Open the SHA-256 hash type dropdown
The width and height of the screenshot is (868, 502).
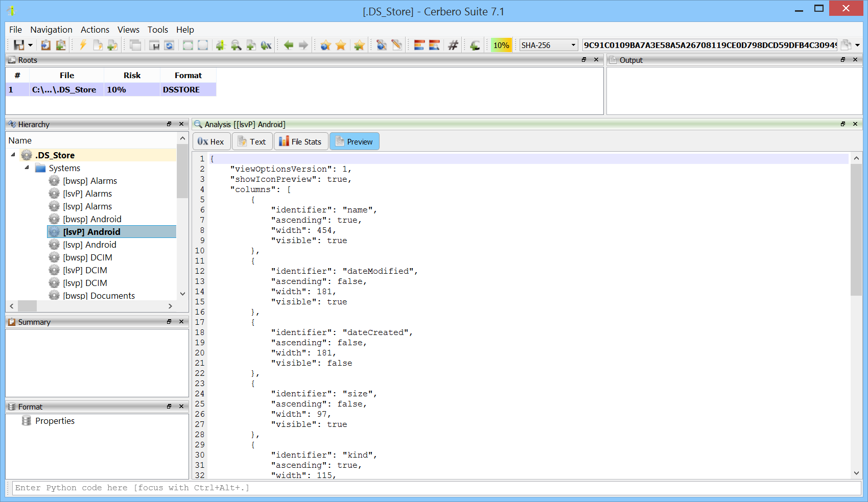point(549,45)
